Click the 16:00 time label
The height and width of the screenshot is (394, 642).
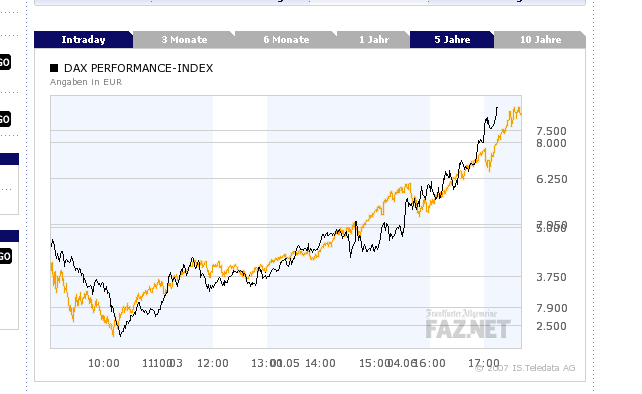[x=430, y=363]
